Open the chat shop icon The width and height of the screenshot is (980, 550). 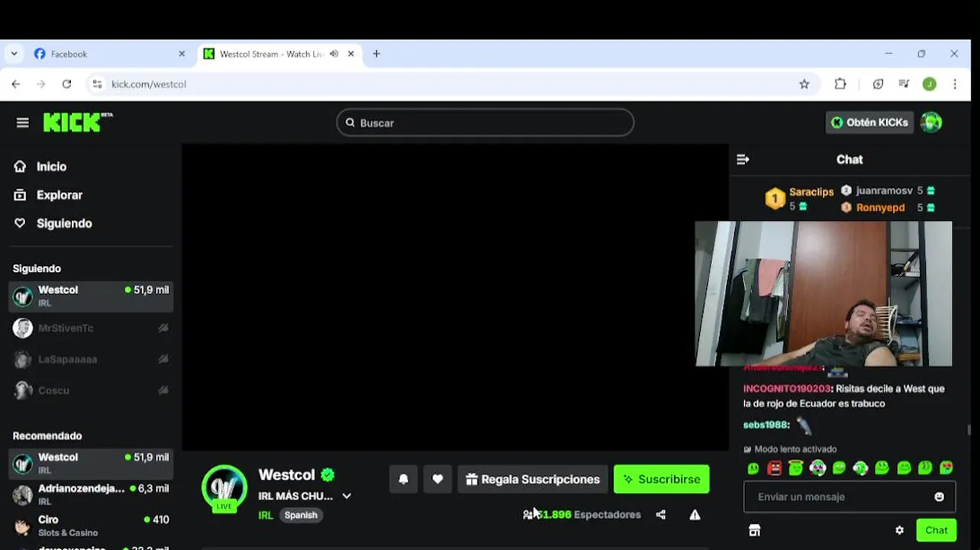[755, 530]
